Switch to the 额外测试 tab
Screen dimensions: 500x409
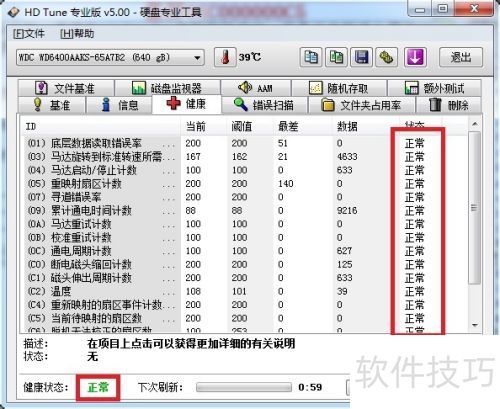pyautogui.click(x=434, y=88)
